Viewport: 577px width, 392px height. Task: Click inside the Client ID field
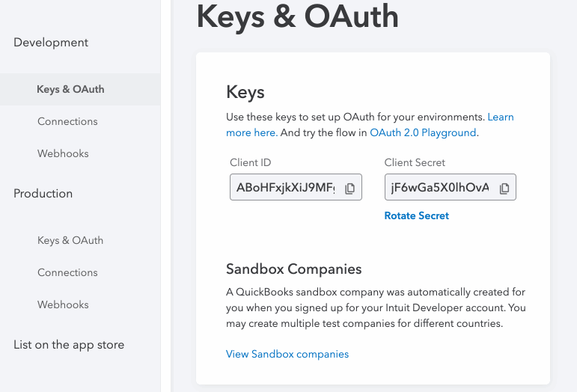tap(284, 189)
